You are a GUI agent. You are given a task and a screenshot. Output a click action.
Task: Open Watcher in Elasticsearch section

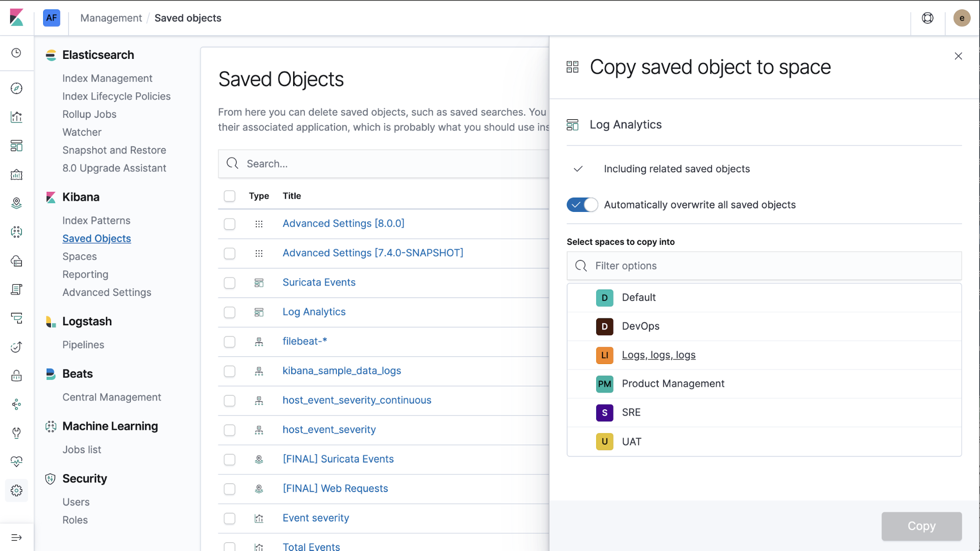point(82,132)
